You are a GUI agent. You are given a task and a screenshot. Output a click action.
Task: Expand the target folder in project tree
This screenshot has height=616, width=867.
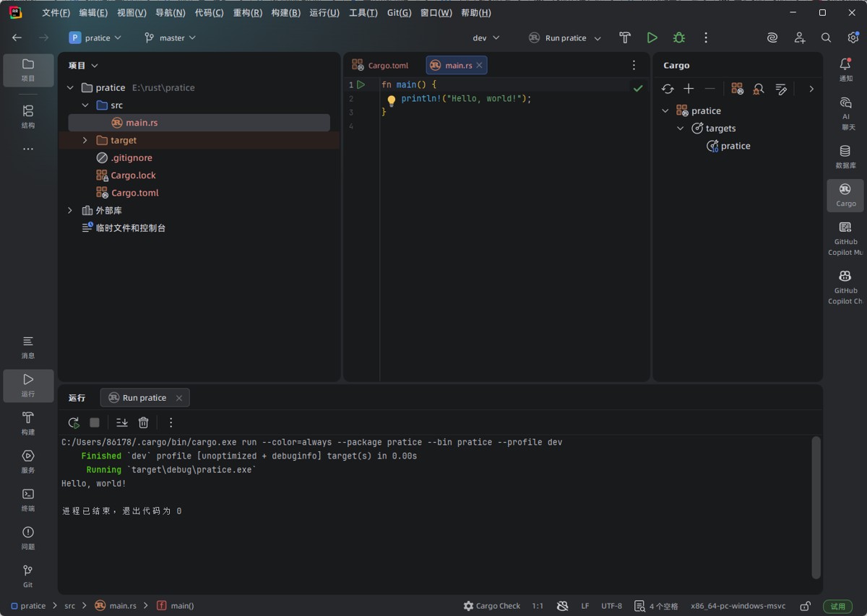coord(85,140)
